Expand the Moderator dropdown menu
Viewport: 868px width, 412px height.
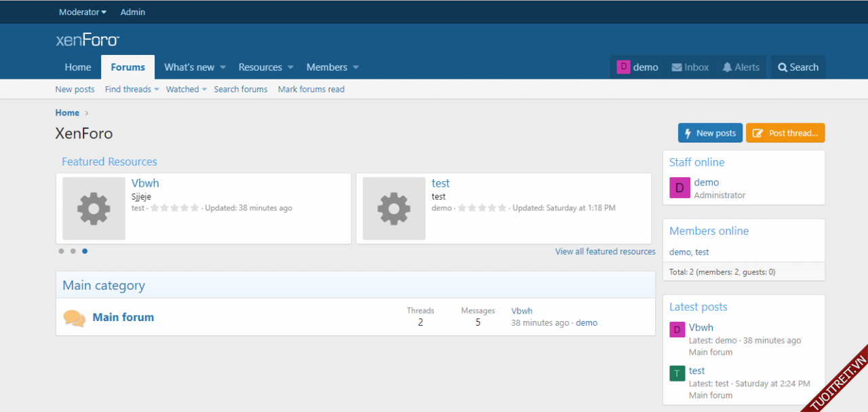point(83,12)
